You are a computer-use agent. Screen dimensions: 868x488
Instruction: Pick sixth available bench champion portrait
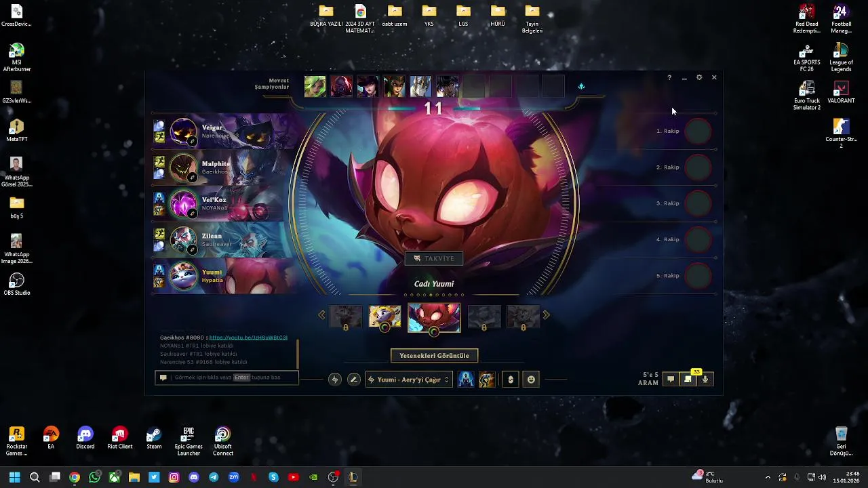point(447,87)
